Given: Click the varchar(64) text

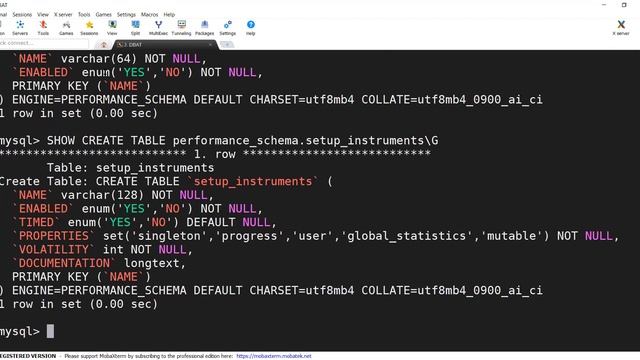Looking at the screenshot, I should pyautogui.click(x=98, y=58).
